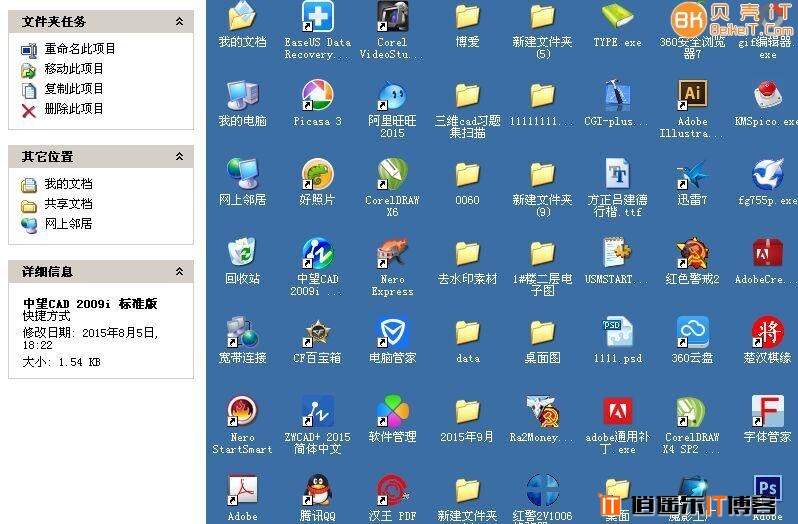Click the 红警2V1006 icon
Screen dimensions: 798x524
click(x=543, y=489)
